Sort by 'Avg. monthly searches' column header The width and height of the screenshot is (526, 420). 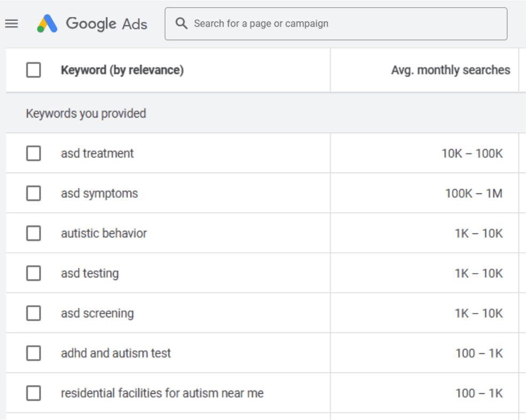(450, 70)
